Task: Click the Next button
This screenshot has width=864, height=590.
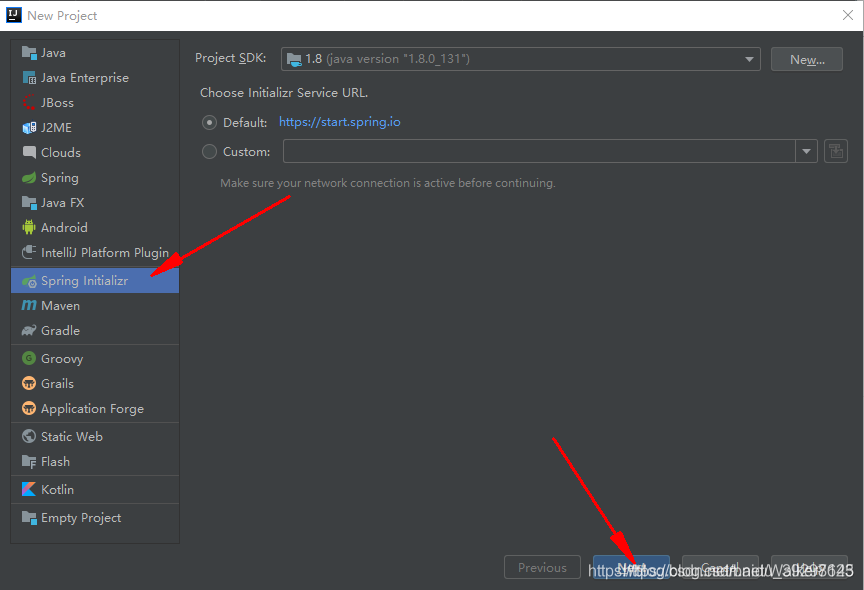Action: pyautogui.click(x=631, y=567)
